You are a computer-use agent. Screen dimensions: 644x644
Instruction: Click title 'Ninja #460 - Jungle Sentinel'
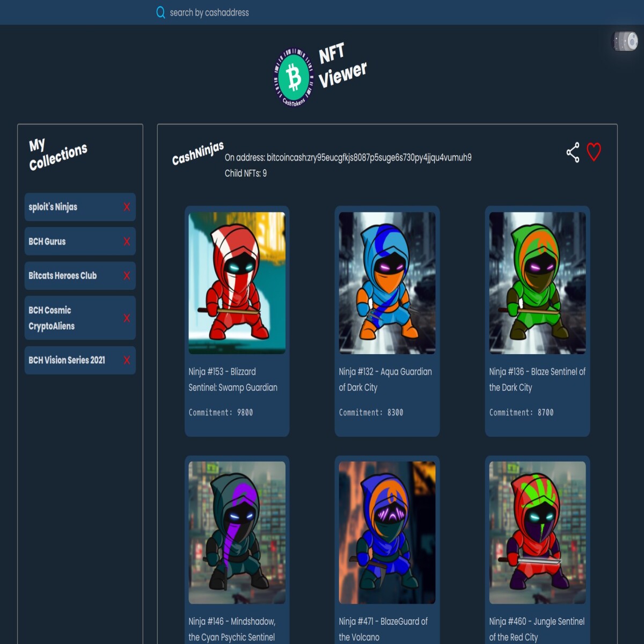[537, 629]
